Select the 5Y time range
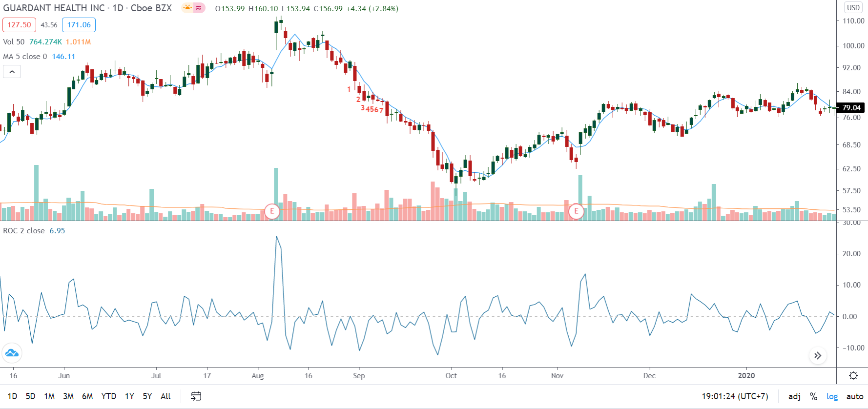The height and width of the screenshot is (409, 868). coord(147,396)
